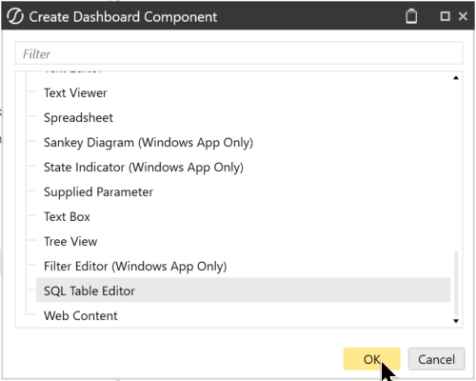Pick Tree View from the list
The height and width of the screenshot is (381, 476).
pos(70,241)
